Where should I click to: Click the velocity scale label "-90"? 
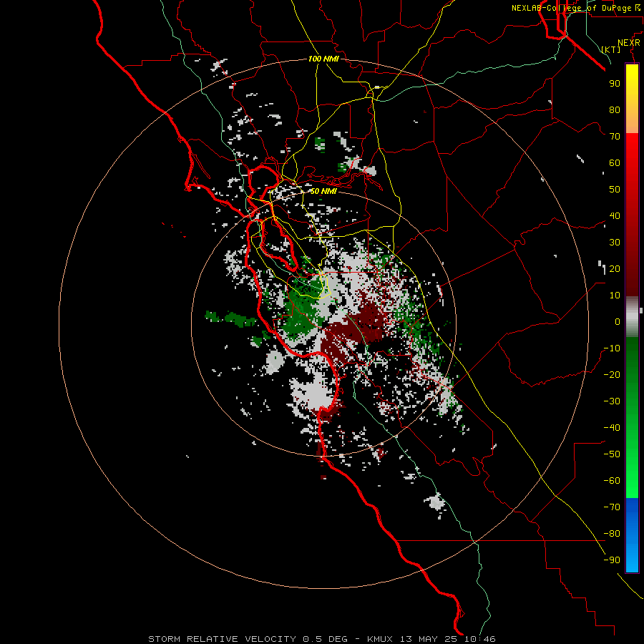pyautogui.click(x=612, y=560)
